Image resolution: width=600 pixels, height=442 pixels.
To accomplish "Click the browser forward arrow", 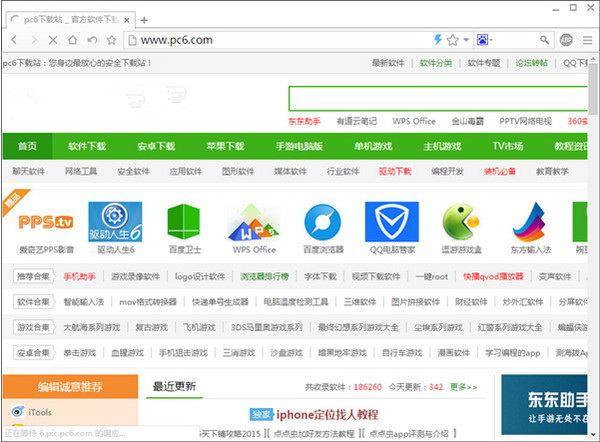I will tap(34, 40).
